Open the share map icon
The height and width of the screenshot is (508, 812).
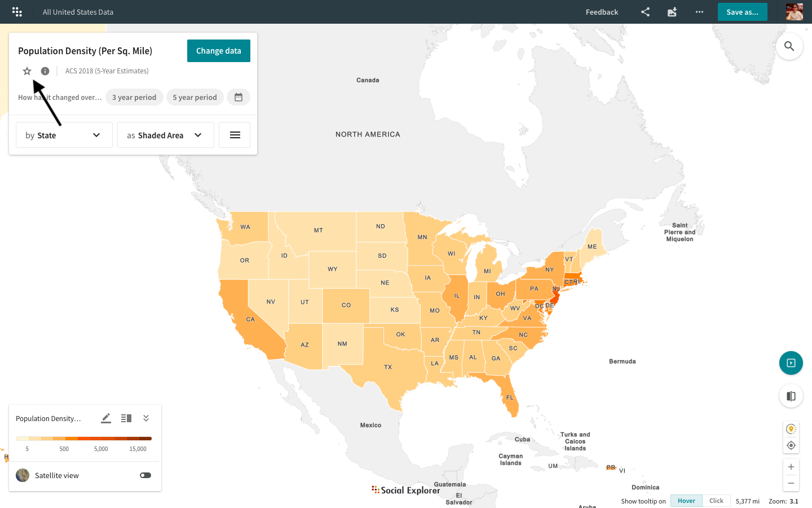tap(645, 12)
